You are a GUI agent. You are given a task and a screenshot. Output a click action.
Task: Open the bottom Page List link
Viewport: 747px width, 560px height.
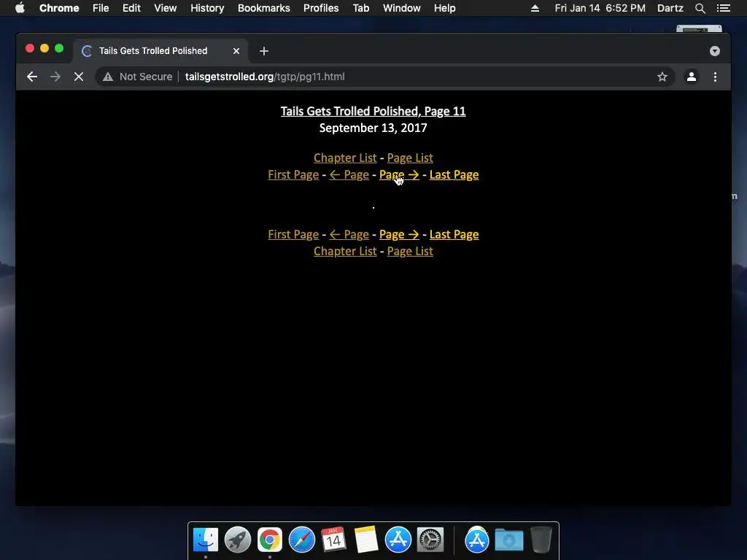[x=410, y=251]
